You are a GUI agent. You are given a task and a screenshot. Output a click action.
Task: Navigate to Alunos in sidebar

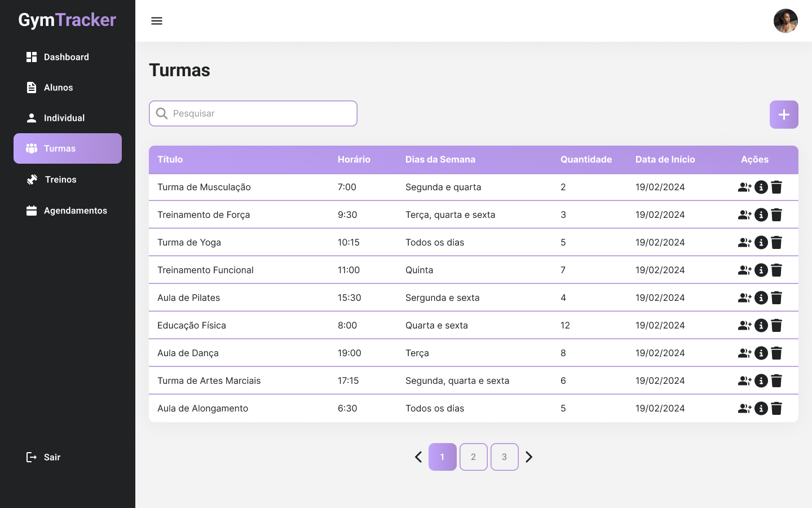click(59, 87)
